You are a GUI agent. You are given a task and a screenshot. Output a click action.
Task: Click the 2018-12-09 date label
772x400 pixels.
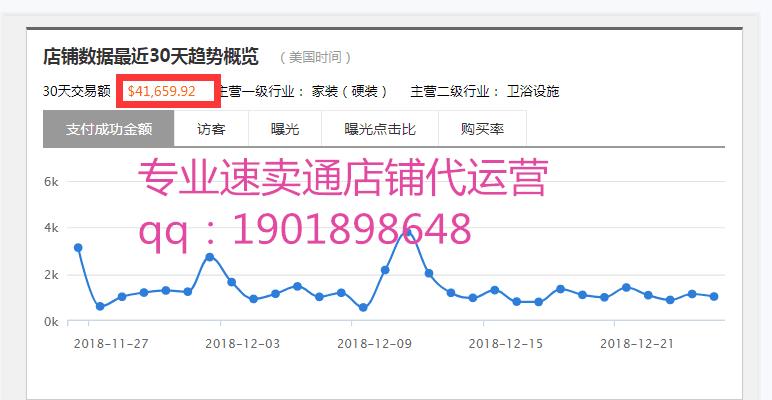click(374, 343)
